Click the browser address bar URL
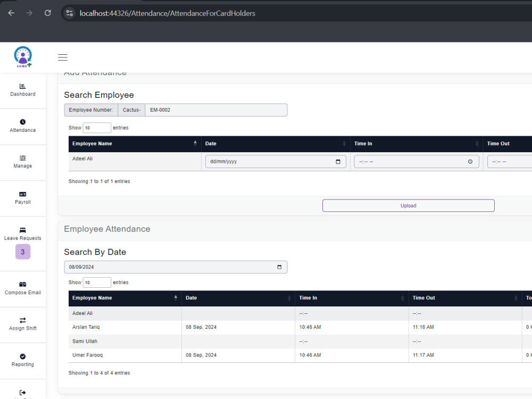532x399 pixels. 167,13
